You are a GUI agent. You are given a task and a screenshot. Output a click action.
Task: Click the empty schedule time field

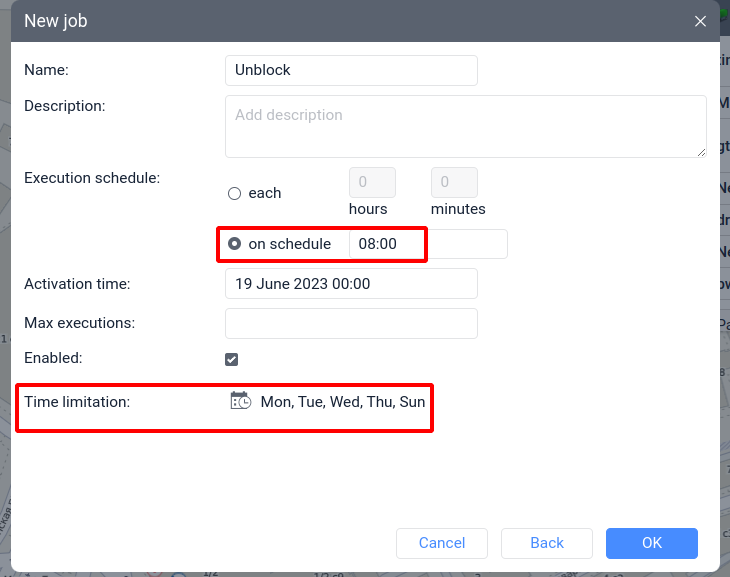(467, 244)
